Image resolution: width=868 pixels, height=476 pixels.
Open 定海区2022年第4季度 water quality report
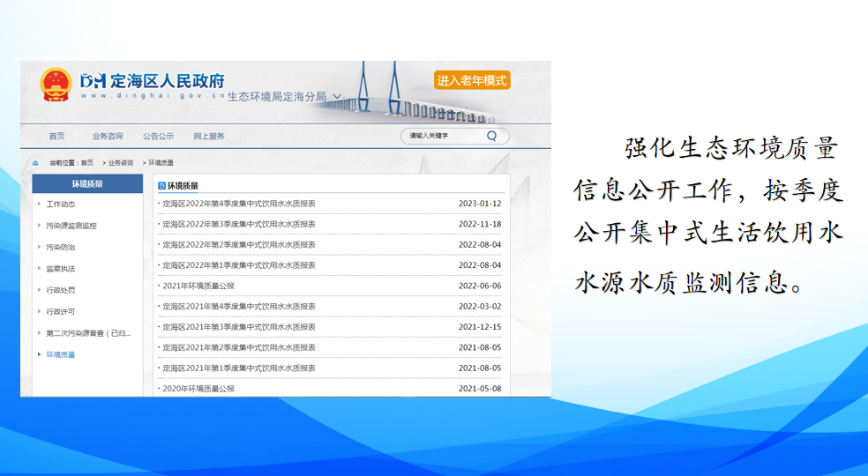pyautogui.click(x=239, y=204)
